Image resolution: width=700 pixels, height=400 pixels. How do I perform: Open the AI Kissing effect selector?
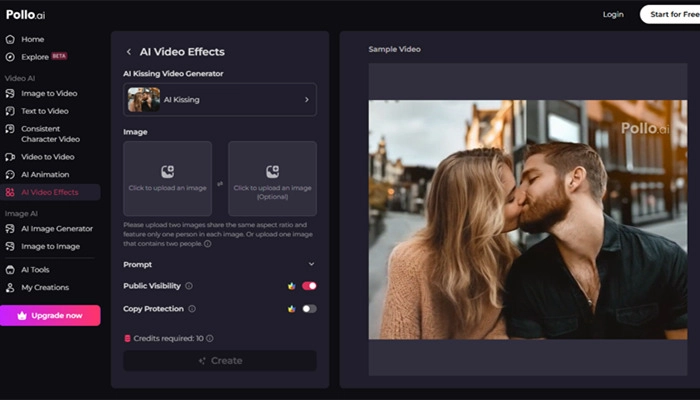(x=220, y=100)
